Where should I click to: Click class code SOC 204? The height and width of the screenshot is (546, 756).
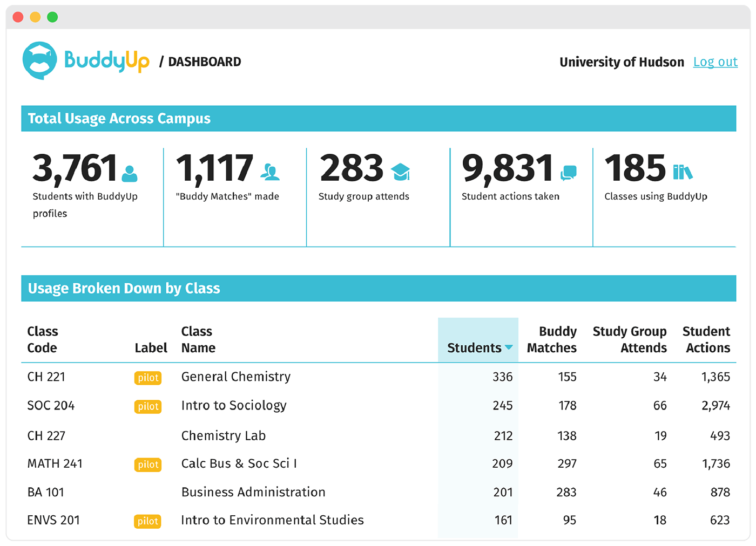click(x=51, y=406)
